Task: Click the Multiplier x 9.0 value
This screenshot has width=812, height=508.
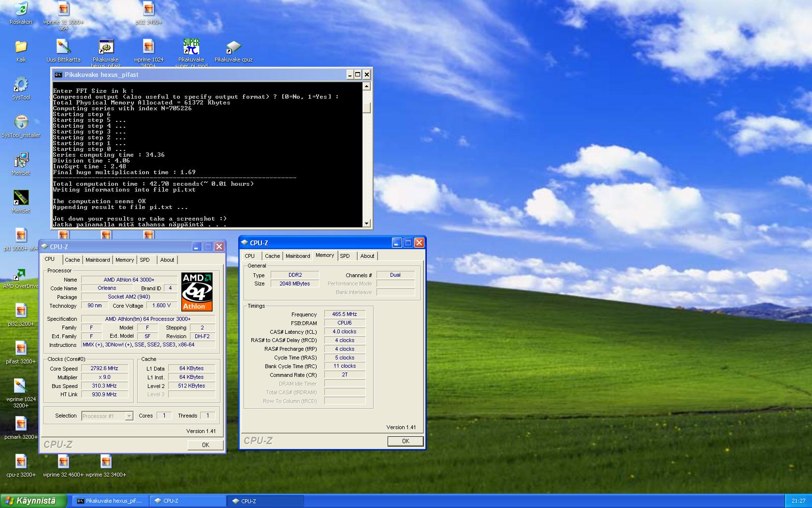Action: (x=104, y=377)
